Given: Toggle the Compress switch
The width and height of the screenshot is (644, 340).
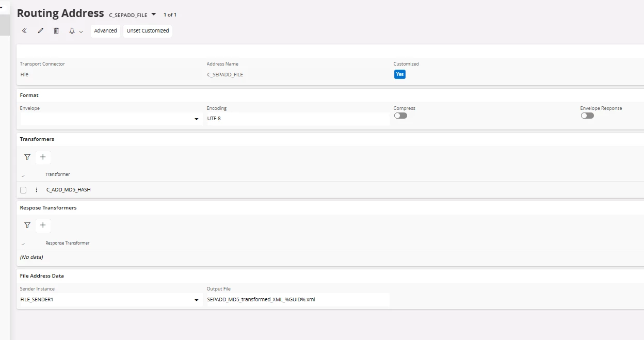Looking at the screenshot, I should [x=400, y=116].
